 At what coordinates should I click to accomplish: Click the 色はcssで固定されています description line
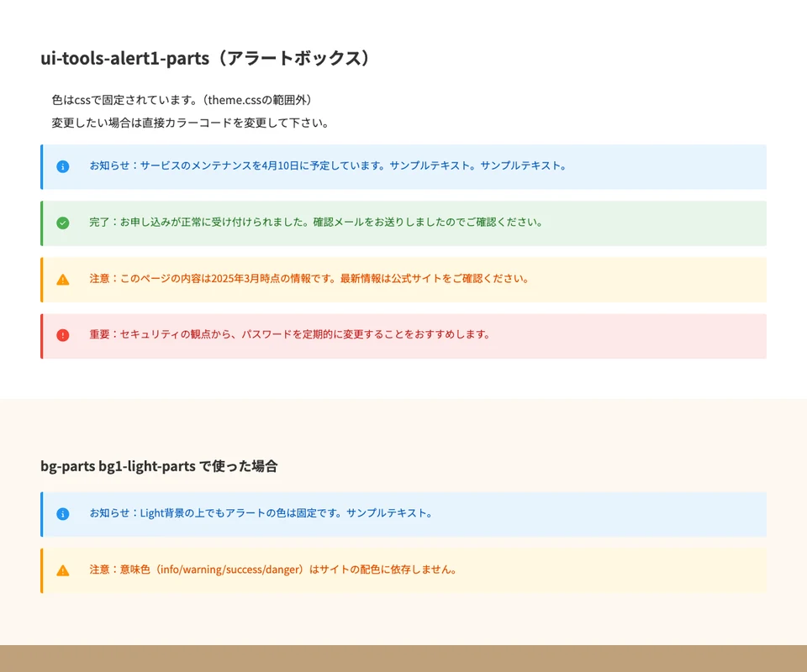tap(181, 100)
